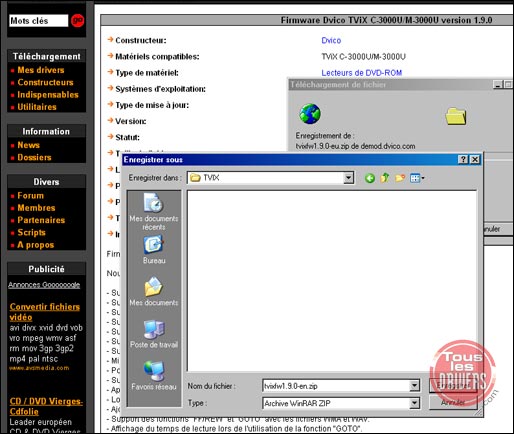Open the CD / DVD Vierges Cdfolie ad
The width and height of the screenshot is (514, 434).
[46, 406]
